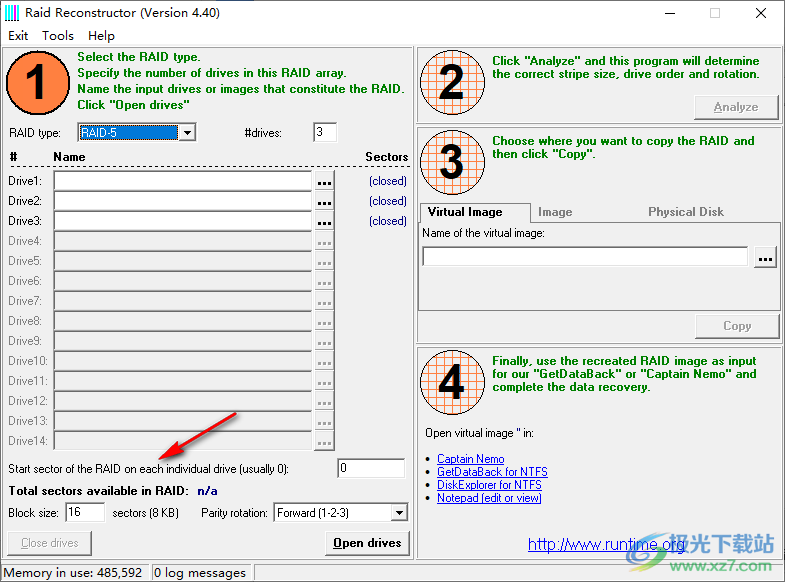Focus the Drive1 name field
Image resolution: width=785 pixels, height=582 pixels.
pos(183,181)
